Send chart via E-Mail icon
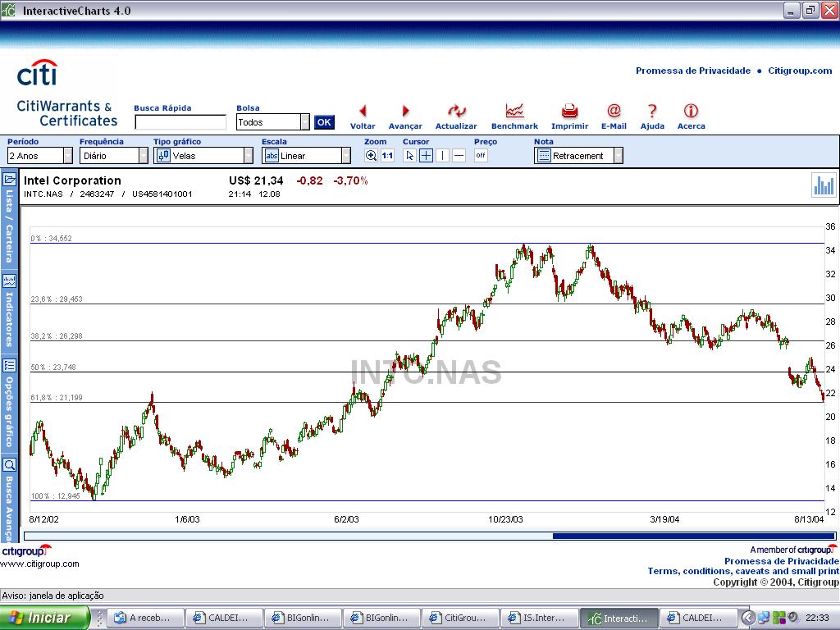 tap(614, 112)
